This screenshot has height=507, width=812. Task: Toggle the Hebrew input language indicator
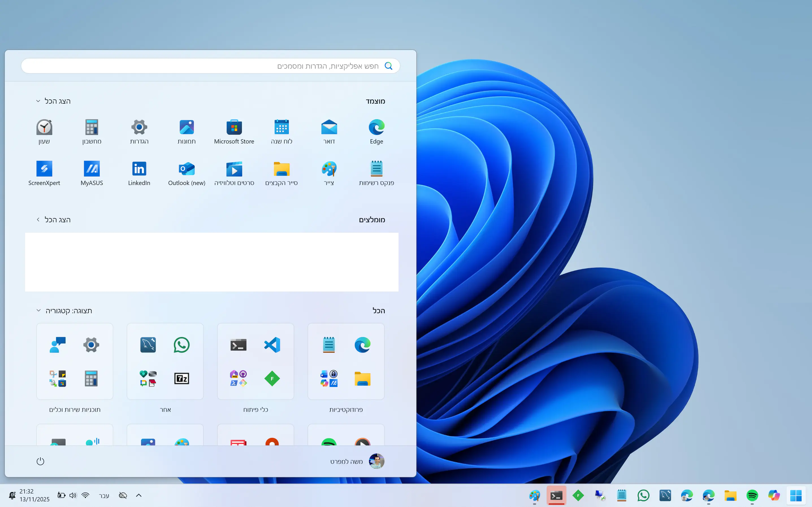point(104,495)
